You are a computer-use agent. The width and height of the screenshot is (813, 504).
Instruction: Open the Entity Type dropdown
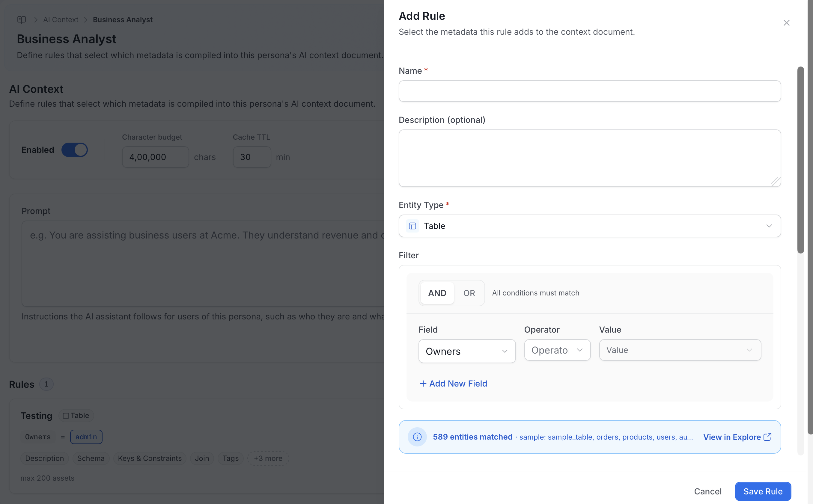pos(590,226)
